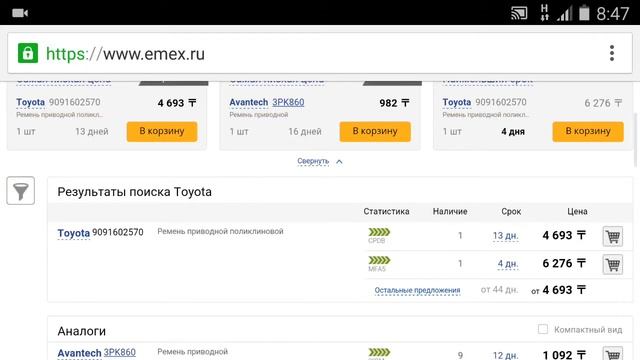The height and width of the screenshot is (360, 640).
Task: Click the 8:47 clock in status bar
Action: 613,13
